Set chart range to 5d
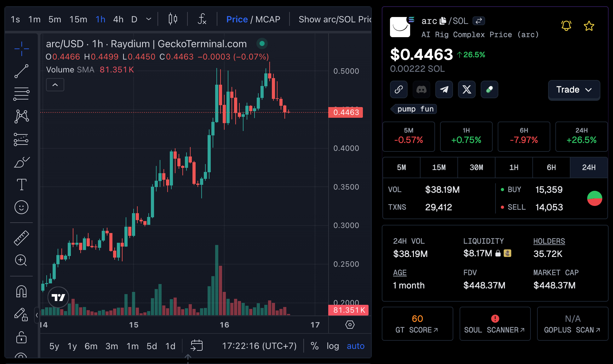This screenshot has width=613, height=364. tap(152, 346)
